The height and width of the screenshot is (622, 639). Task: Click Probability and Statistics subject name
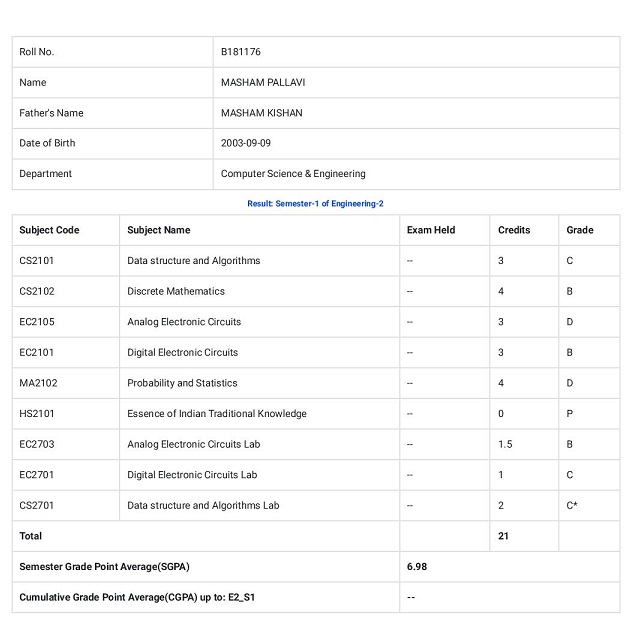pos(182,383)
